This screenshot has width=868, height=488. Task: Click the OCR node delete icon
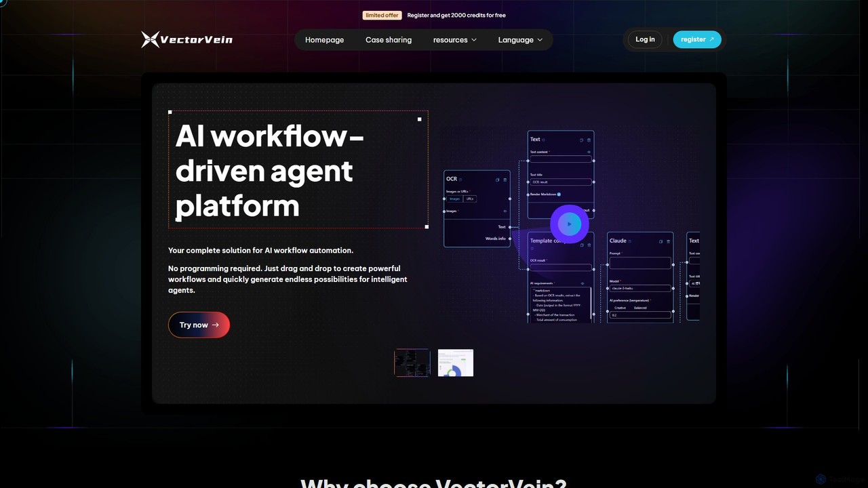coord(505,180)
